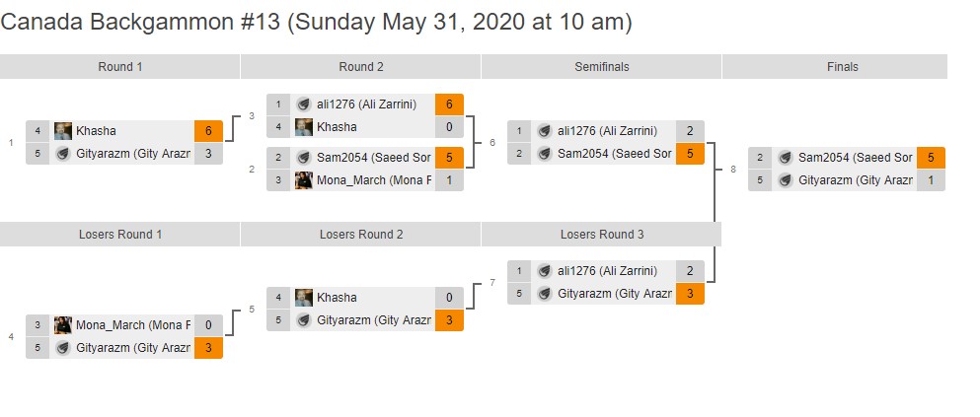
Task: Select the Losers Round 2 header
Action: tap(360, 235)
